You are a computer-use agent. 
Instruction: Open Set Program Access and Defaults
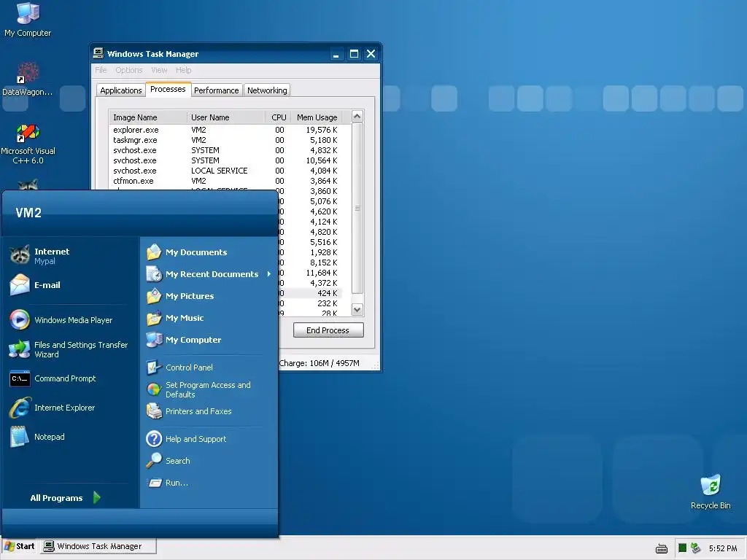click(198, 389)
